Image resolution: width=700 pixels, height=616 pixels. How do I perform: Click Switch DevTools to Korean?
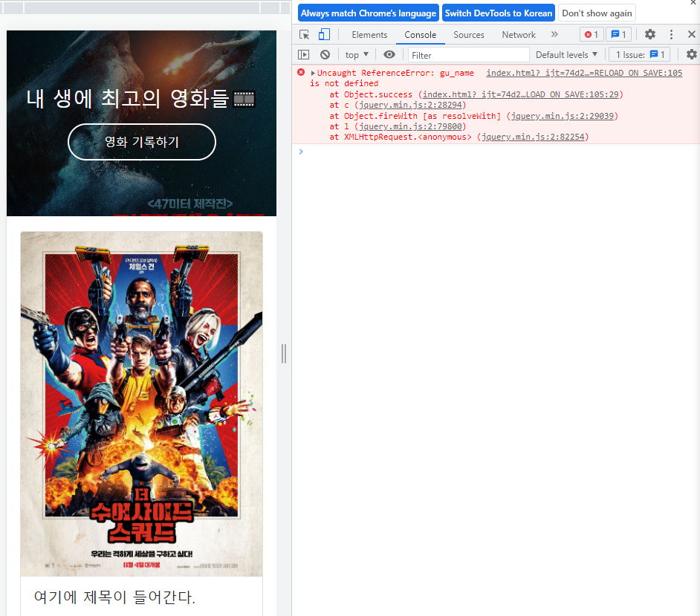click(x=498, y=13)
